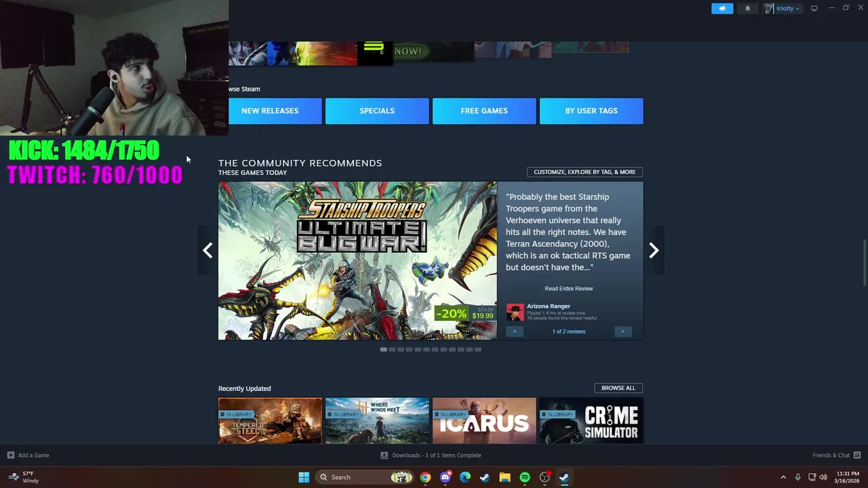Expand the system tray hidden icons chevron
Image resolution: width=868 pixels, height=488 pixels.
pos(783,477)
